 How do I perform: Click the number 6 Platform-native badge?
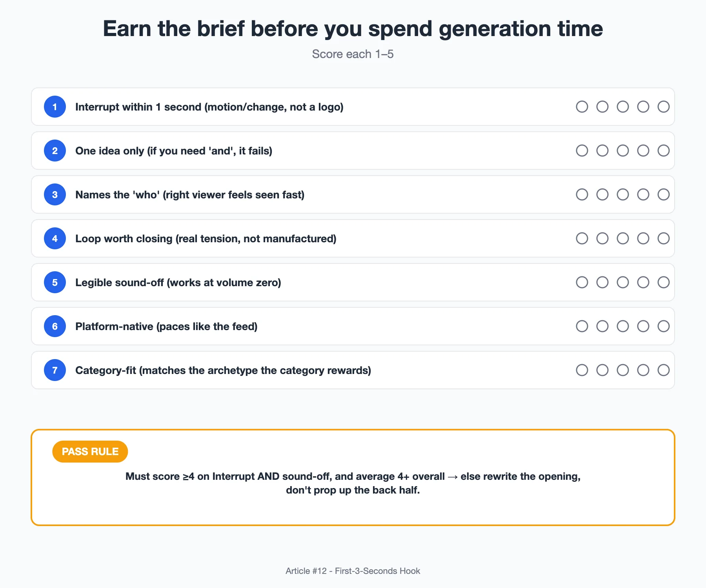point(55,326)
